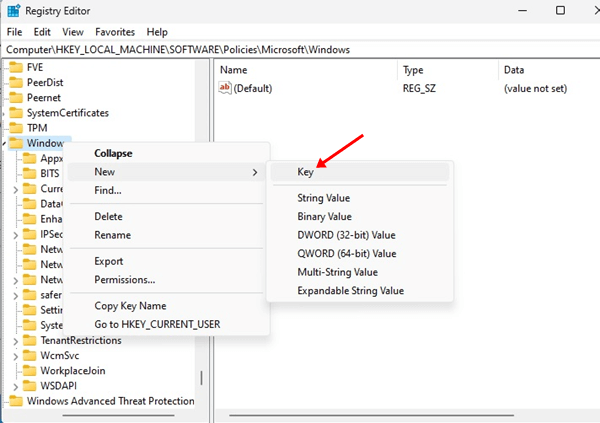This screenshot has width=600, height=423.
Task: Expand the WSDAPI key chevron
Action: pos(15,386)
